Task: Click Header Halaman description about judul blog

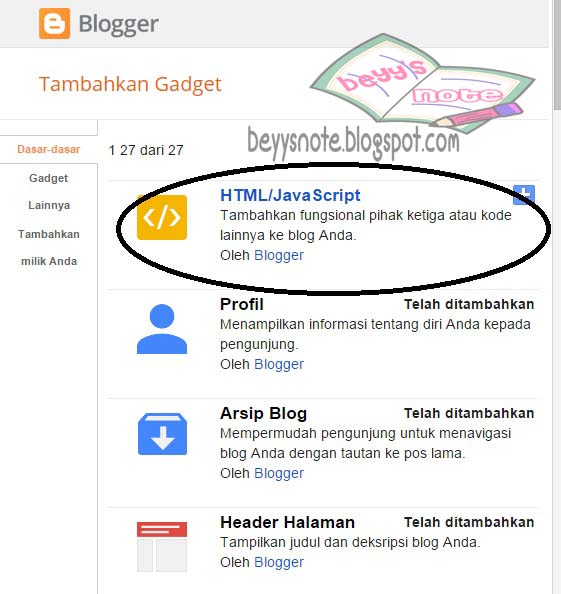Action: [x=350, y=542]
